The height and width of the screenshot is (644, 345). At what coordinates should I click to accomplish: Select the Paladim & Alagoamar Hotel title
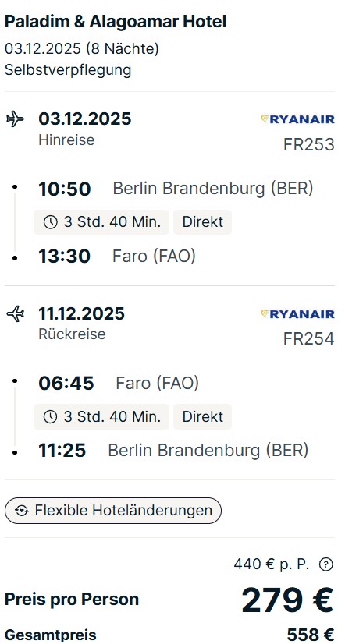[116, 22]
